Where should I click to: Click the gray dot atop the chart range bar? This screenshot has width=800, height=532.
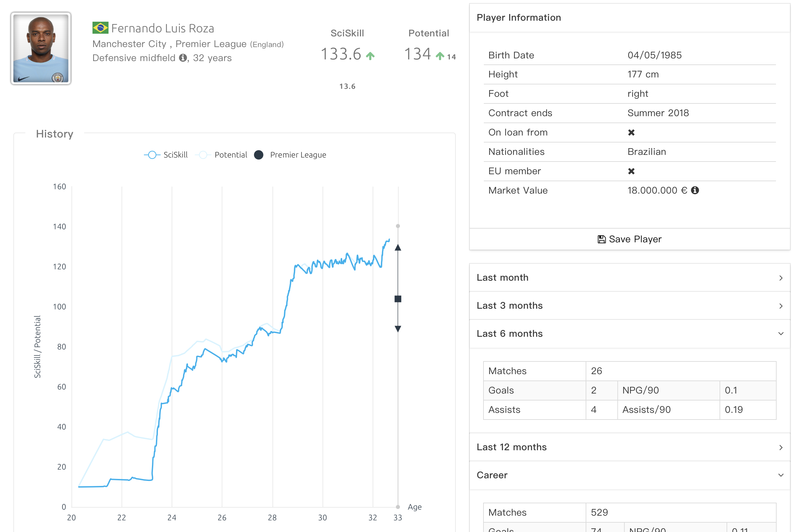tap(398, 226)
